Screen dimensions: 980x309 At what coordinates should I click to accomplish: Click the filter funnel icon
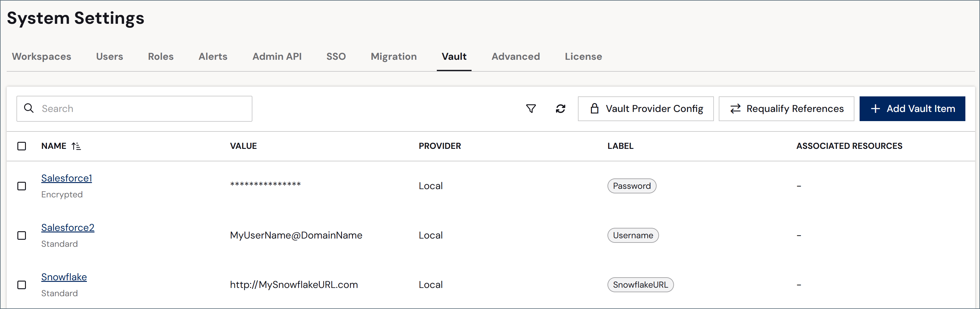(x=531, y=109)
